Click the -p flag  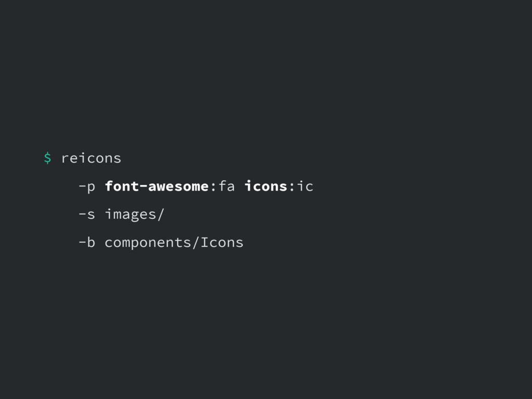pos(87,187)
